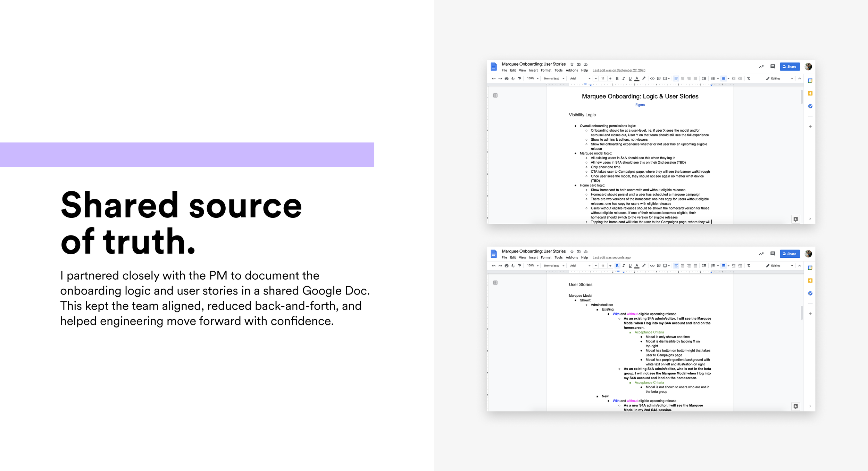868x471 pixels.
Task: Click paint format icon in the bottom document toolbar
Action: [x=519, y=266]
